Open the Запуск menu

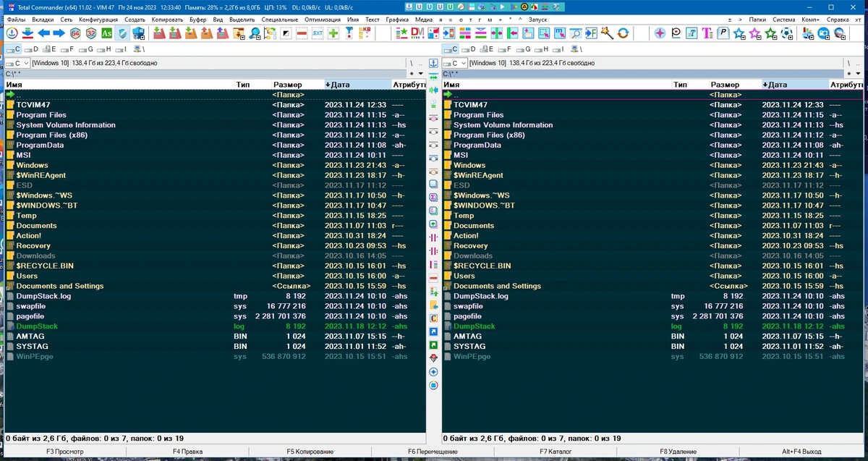(x=538, y=20)
